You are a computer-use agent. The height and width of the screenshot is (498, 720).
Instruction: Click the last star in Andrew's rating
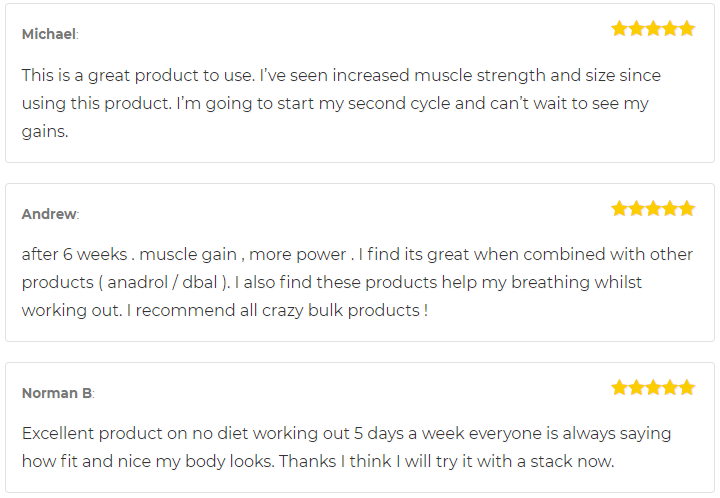tap(686, 208)
